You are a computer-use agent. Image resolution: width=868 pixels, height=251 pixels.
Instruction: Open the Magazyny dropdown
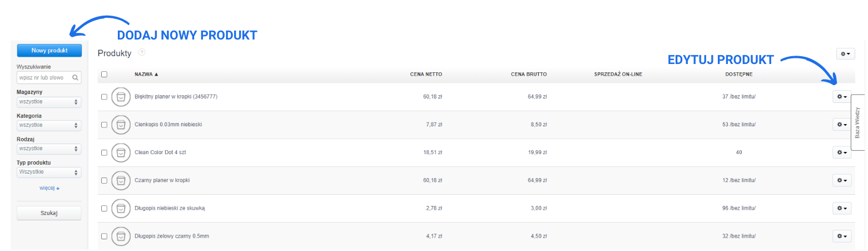point(49,102)
